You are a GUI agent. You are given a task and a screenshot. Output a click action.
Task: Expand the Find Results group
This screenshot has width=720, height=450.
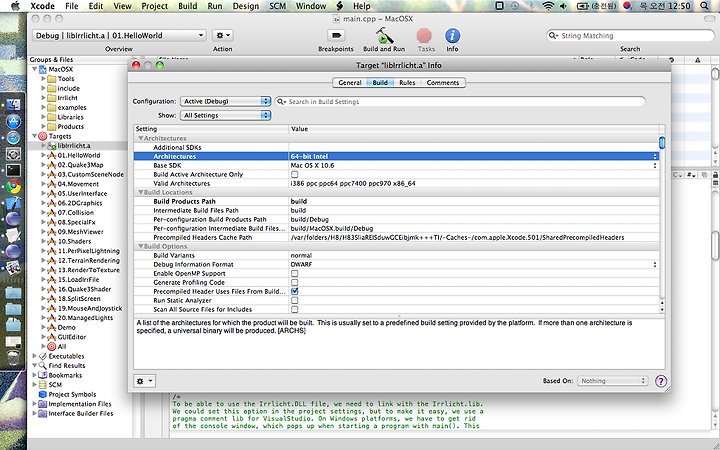(x=34, y=366)
